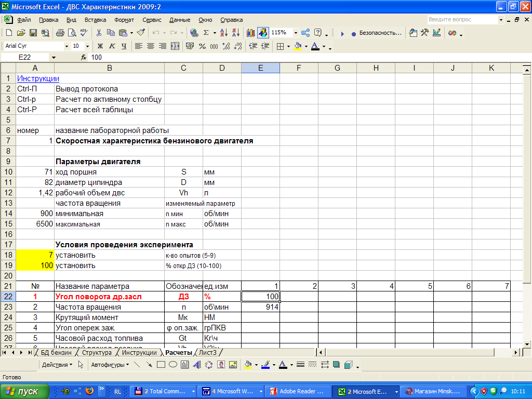Open Print Preview icon
This screenshot has width=532, height=399.
point(72,33)
